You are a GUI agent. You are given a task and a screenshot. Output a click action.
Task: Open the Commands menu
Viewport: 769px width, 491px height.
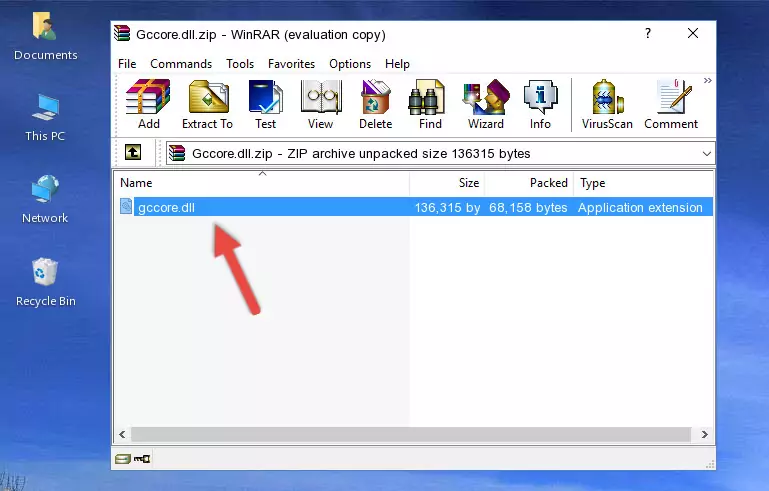tap(181, 64)
